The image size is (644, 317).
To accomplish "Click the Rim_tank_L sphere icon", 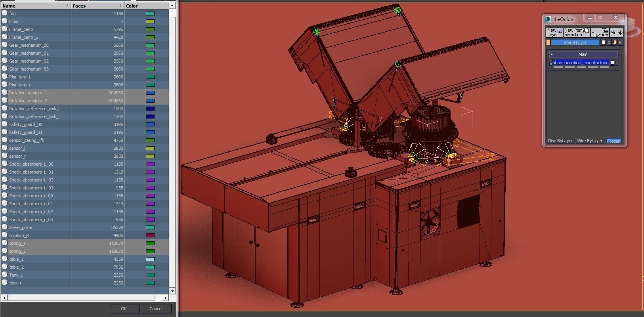I will point(4,76).
